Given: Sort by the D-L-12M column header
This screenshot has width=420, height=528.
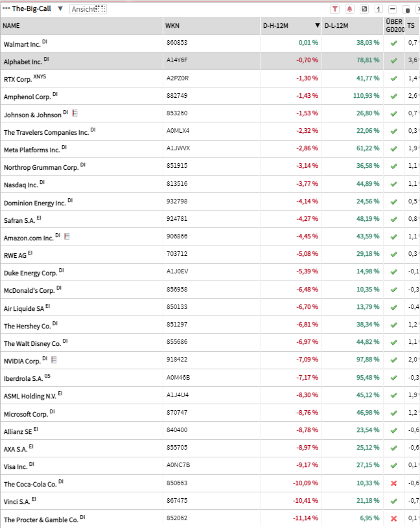Looking at the screenshot, I should pos(336,26).
